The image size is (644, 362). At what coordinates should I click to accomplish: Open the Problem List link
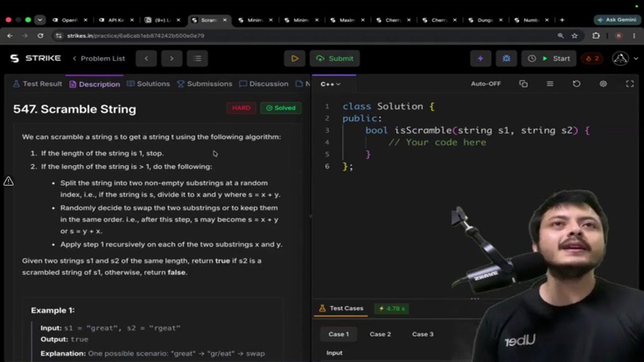tap(99, 58)
